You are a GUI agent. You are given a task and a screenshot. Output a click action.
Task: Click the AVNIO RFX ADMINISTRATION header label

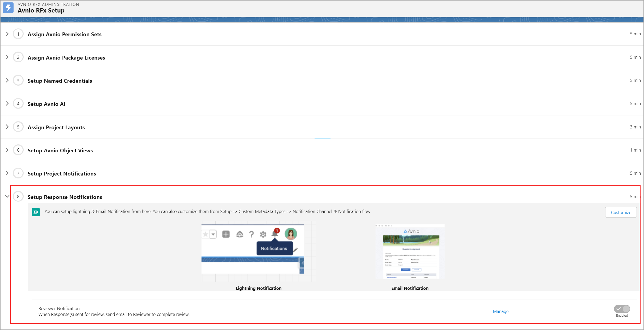(48, 4)
